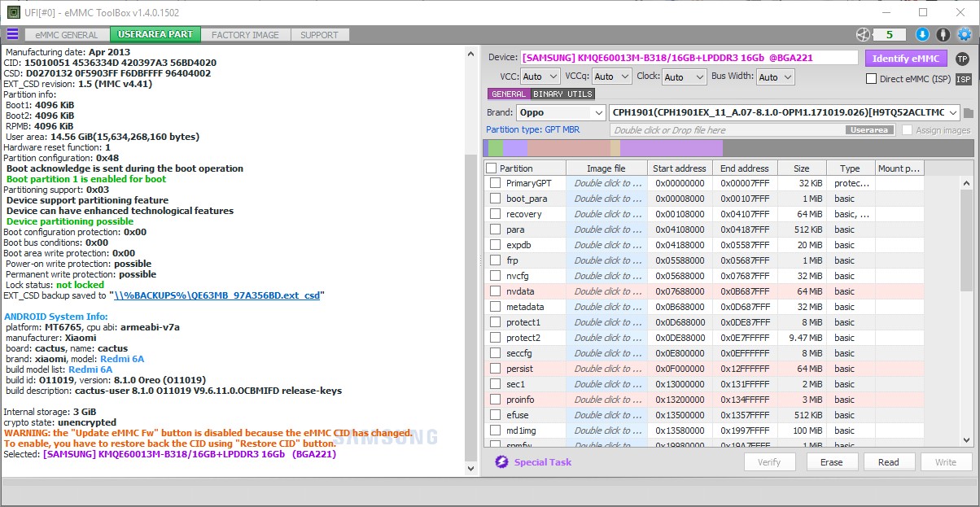Click the Write button
Screen dimensions: 980x507
946,462
